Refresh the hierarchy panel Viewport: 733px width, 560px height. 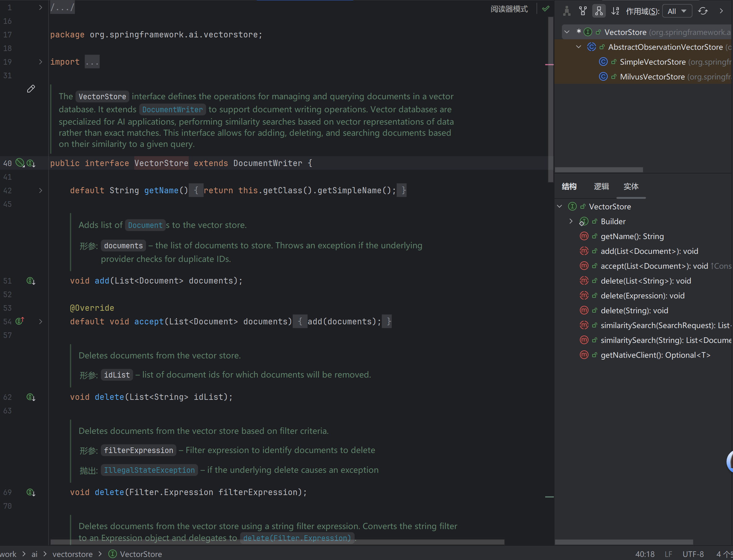(703, 11)
